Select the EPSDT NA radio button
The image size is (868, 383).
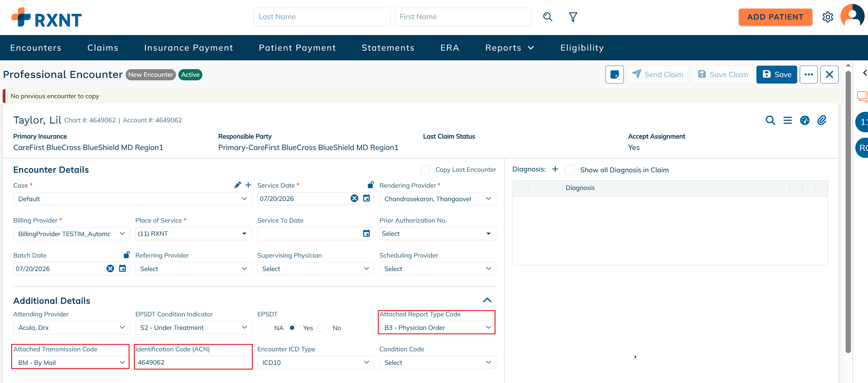tap(263, 328)
